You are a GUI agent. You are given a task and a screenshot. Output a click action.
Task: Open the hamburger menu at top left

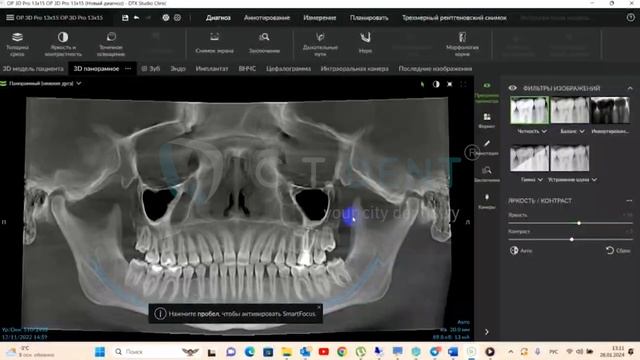10,18
